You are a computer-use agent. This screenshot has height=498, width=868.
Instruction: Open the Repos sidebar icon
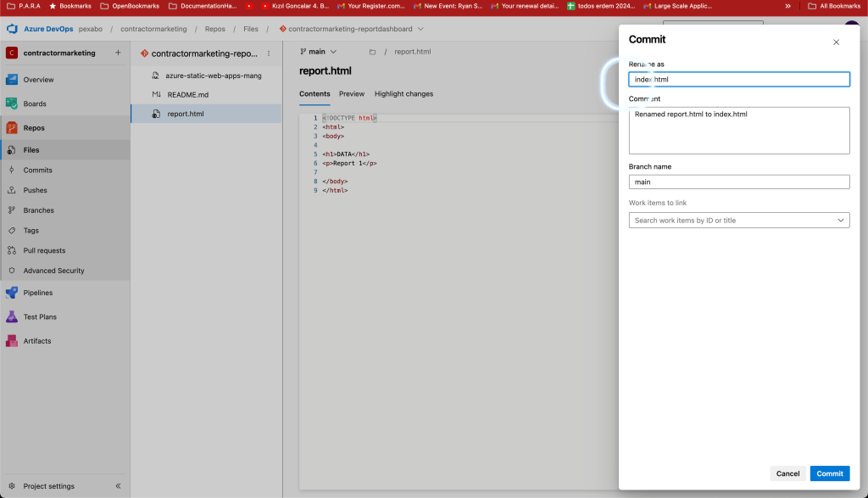click(x=12, y=128)
